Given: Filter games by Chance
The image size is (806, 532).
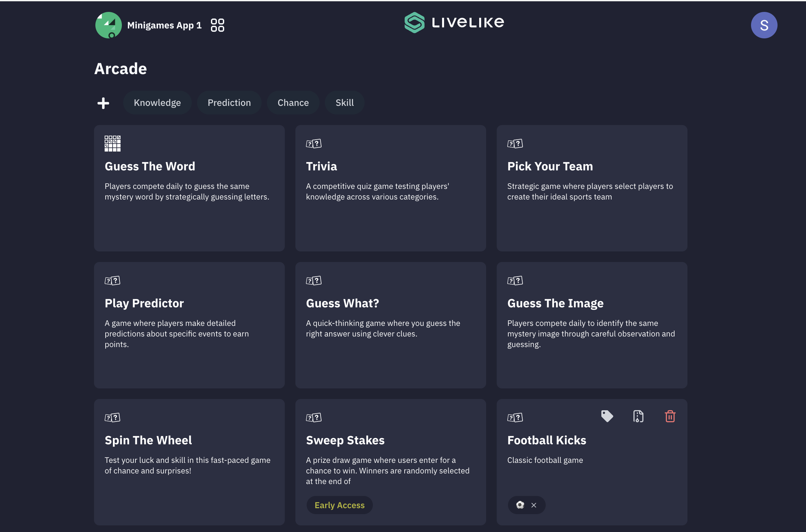Looking at the screenshot, I should click(x=293, y=103).
